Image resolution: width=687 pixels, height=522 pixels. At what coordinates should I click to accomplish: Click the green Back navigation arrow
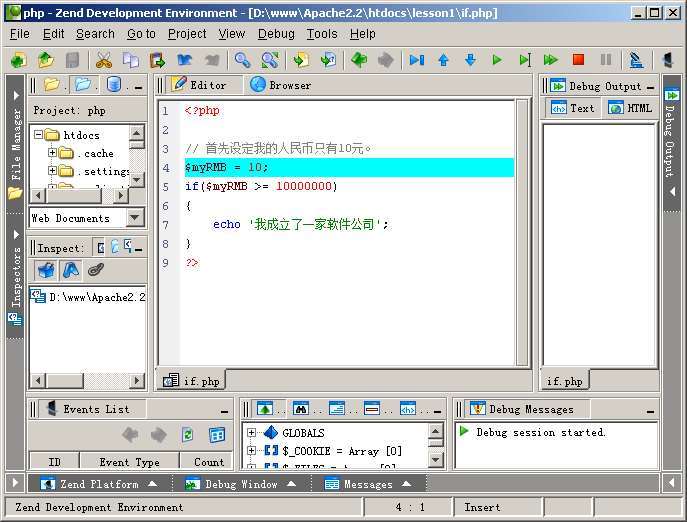359,60
